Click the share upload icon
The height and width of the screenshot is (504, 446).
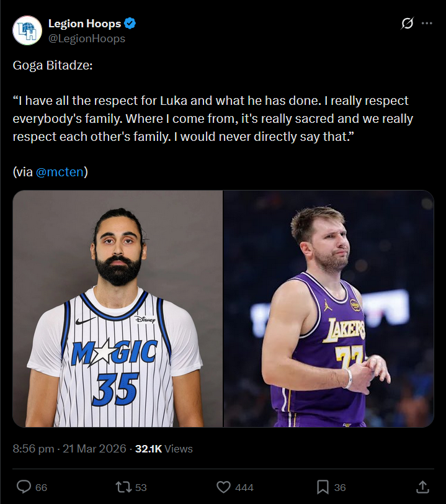pyautogui.click(x=422, y=487)
